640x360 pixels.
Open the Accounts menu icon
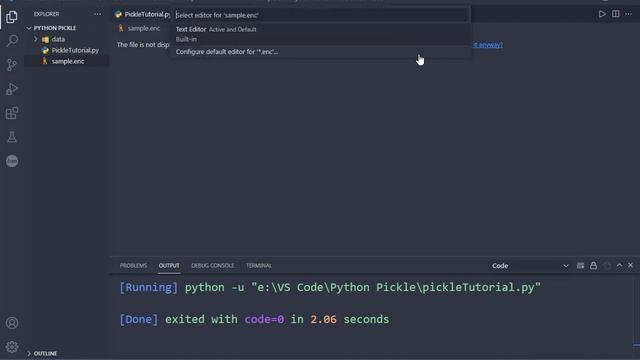[x=12, y=323]
